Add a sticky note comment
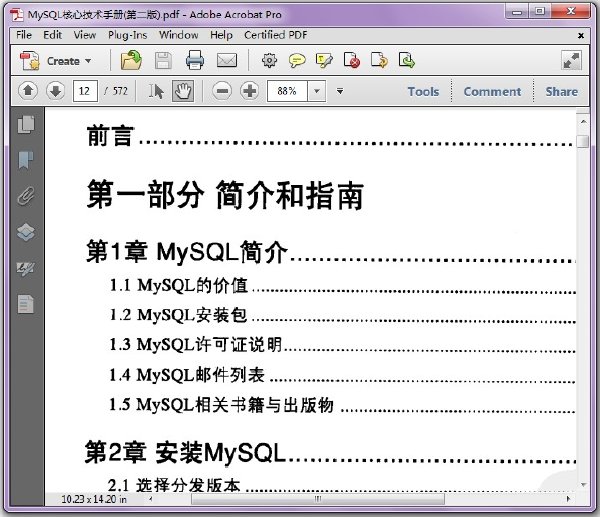This screenshot has height=517, width=600. click(x=297, y=60)
